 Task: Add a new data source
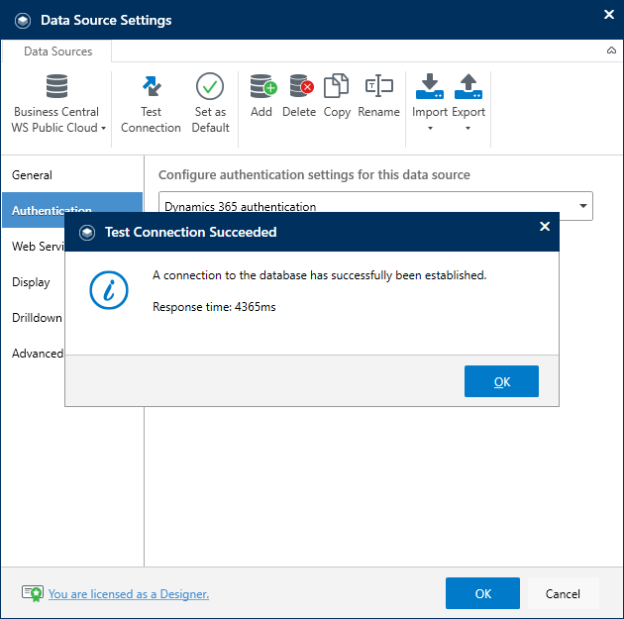pos(262,96)
